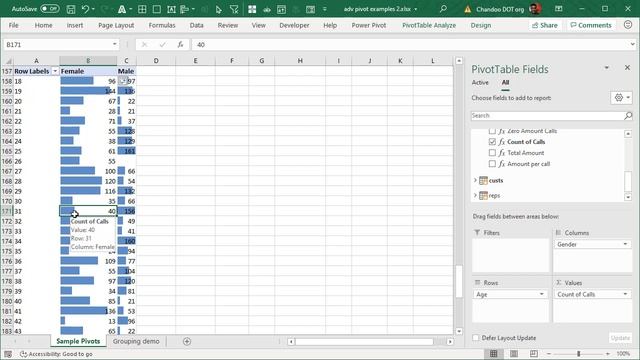The width and height of the screenshot is (640, 360).
Task: Select the Male column header cell
Action: tap(126, 71)
